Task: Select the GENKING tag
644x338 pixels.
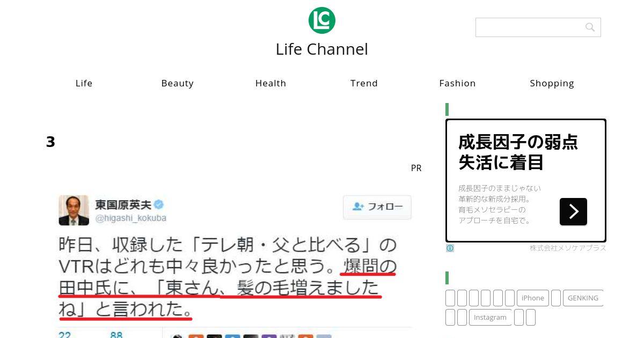Action: (x=583, y=298)
